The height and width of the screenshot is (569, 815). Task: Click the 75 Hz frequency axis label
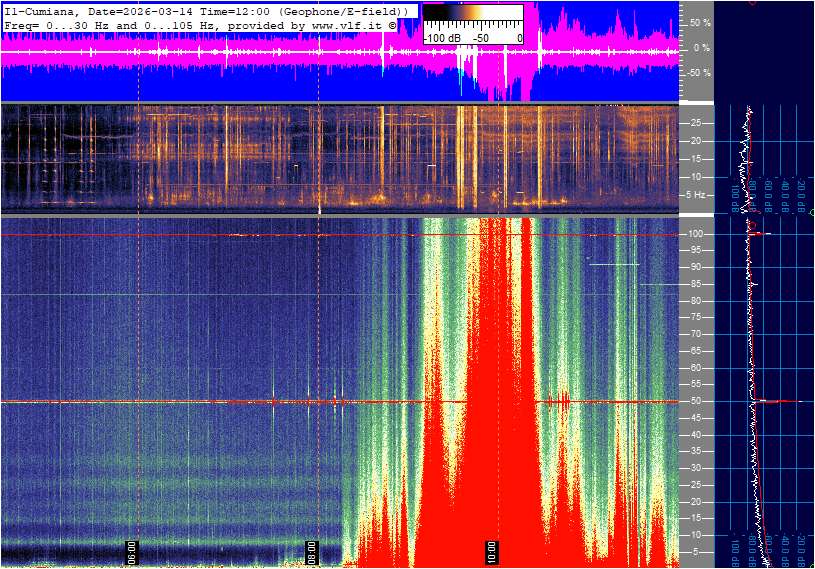point(697,318)
